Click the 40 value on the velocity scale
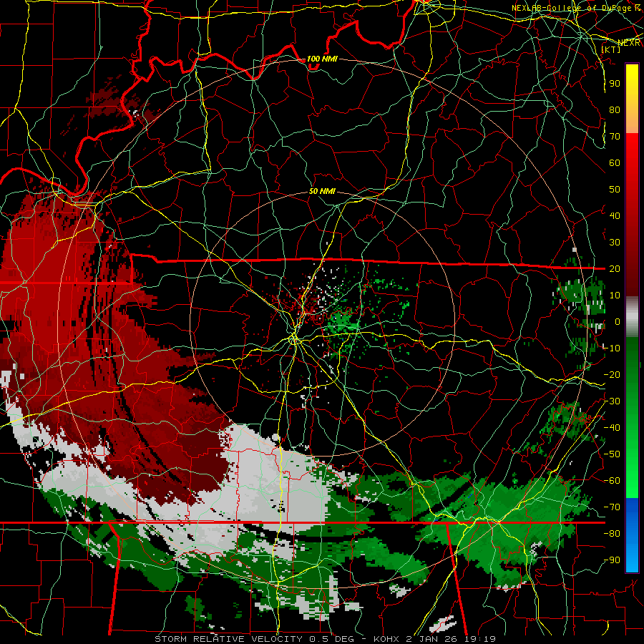Screen dimensions: 644x644 615,215
